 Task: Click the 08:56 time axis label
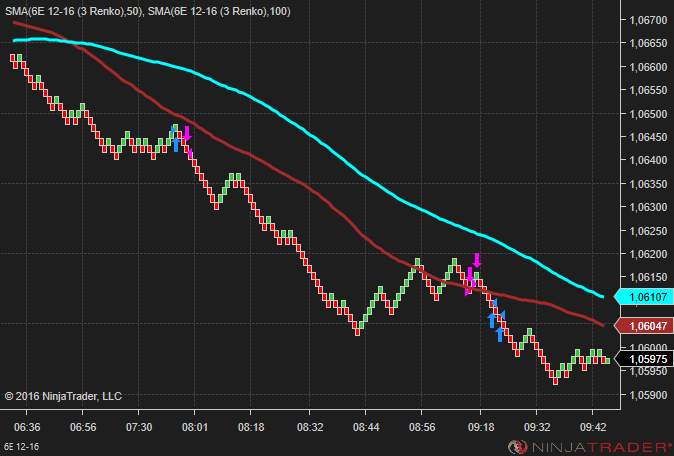tap(422, 427)
